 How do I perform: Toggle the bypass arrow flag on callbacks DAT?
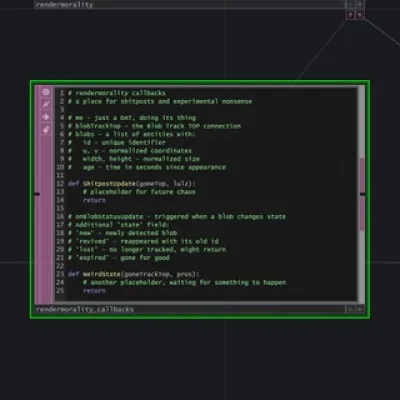tap(46, 117)
